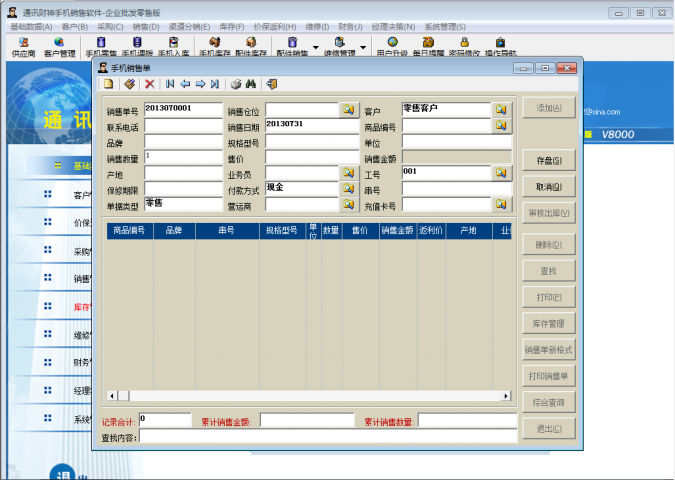Click the binoculars search icon
This screenshot has width=675, height=480.
[251, 84]
